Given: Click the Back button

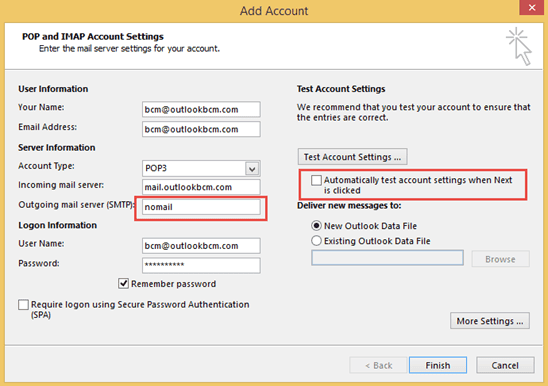Looking at the screenshot, I should coord(378,365).
